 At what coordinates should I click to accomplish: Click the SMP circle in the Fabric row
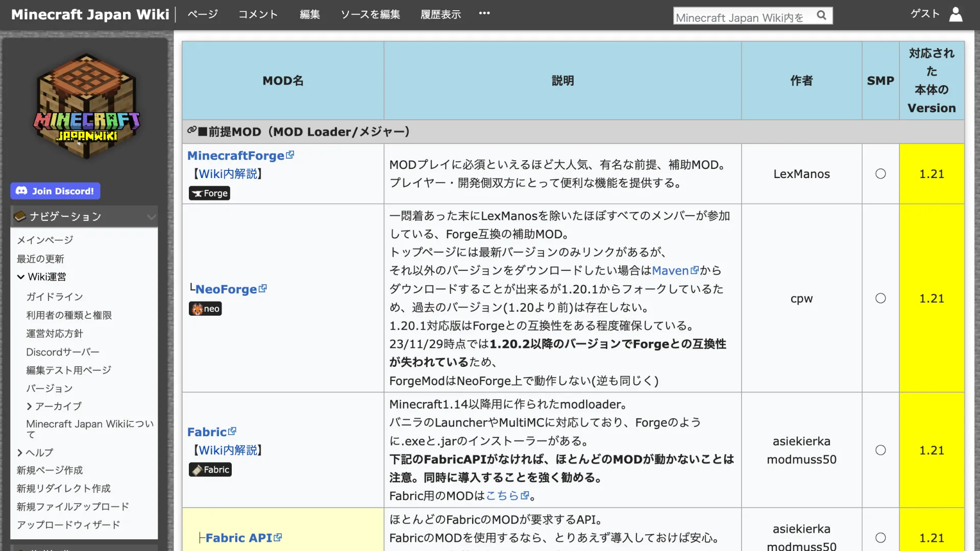coord(880,450)
